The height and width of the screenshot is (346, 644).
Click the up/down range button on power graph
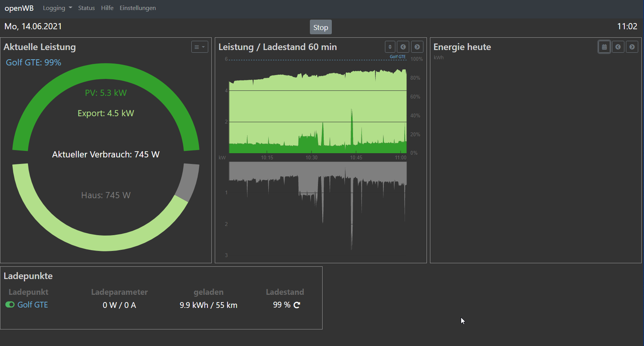point(390,47)
